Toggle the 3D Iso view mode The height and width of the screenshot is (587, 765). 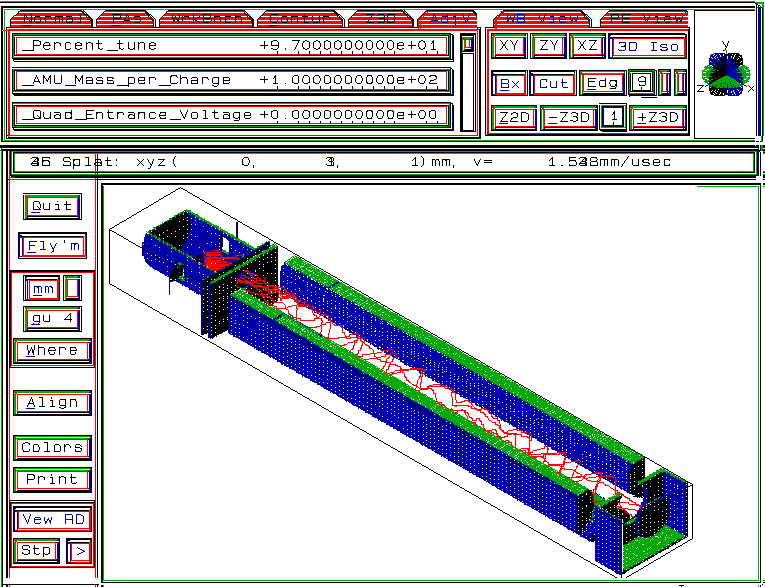click(x=648, y=46)
